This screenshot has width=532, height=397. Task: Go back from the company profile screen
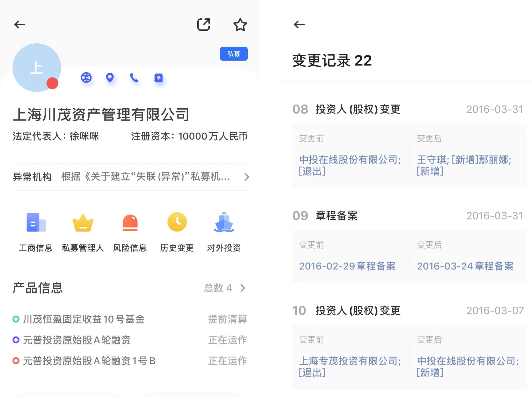coord(20,24)
